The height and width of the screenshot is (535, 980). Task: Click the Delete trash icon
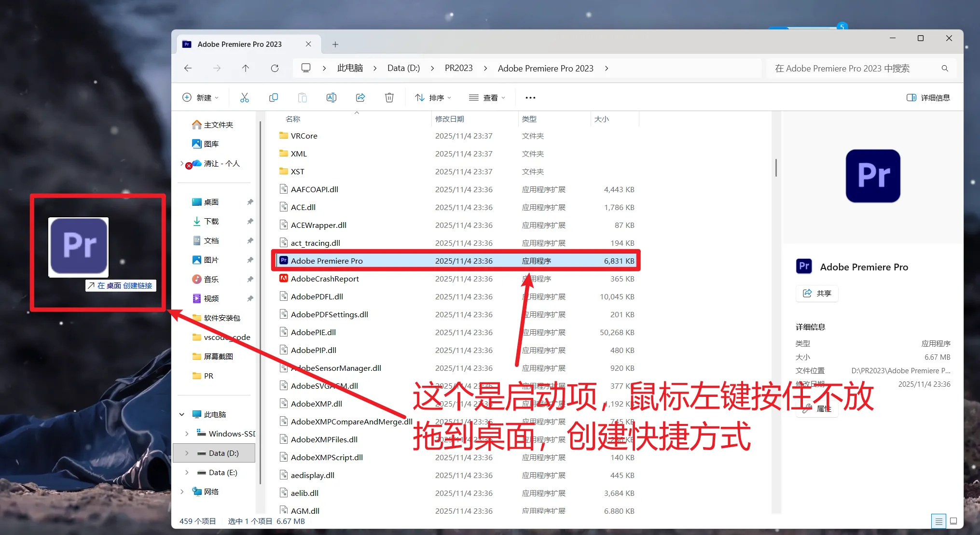[x=389, y=98]
